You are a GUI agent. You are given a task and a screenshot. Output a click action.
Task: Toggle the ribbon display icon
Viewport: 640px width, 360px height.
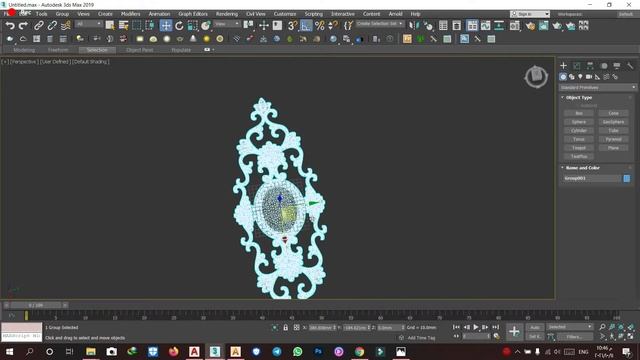[472, 26]
